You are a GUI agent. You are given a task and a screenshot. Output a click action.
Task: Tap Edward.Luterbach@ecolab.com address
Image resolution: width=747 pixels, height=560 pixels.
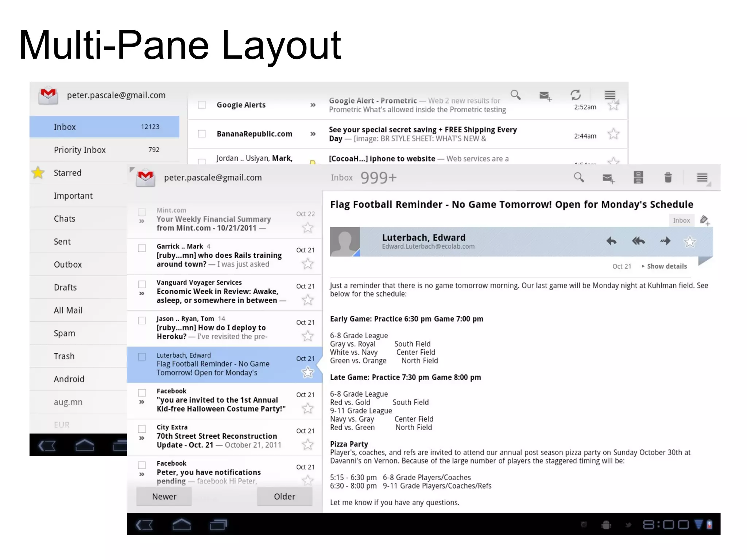428,246
